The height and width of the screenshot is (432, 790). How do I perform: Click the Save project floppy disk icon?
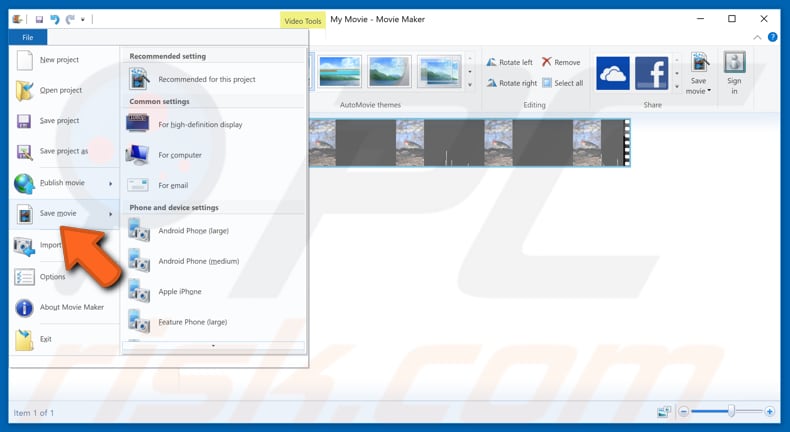point(24,121)
